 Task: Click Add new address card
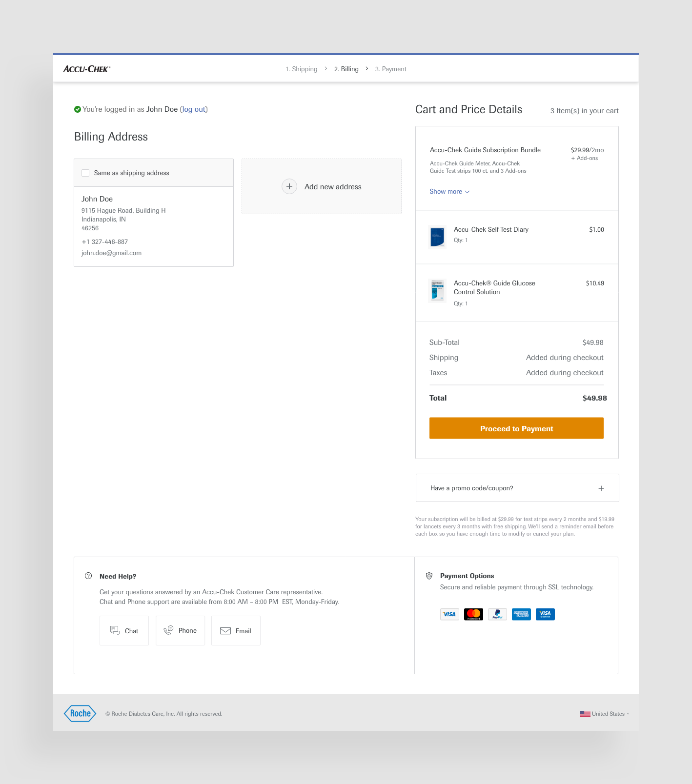point(322,186)
